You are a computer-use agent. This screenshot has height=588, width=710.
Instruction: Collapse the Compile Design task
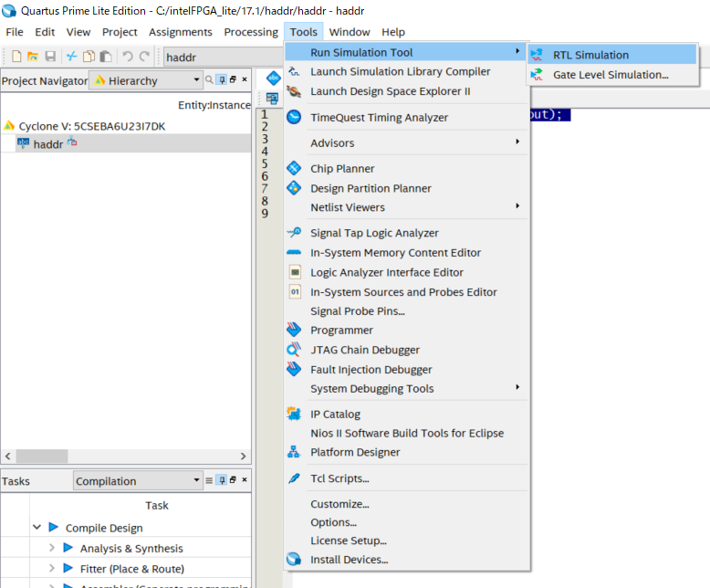[37, 527]
